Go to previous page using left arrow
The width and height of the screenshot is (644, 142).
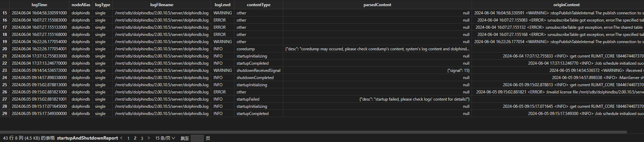121,138
